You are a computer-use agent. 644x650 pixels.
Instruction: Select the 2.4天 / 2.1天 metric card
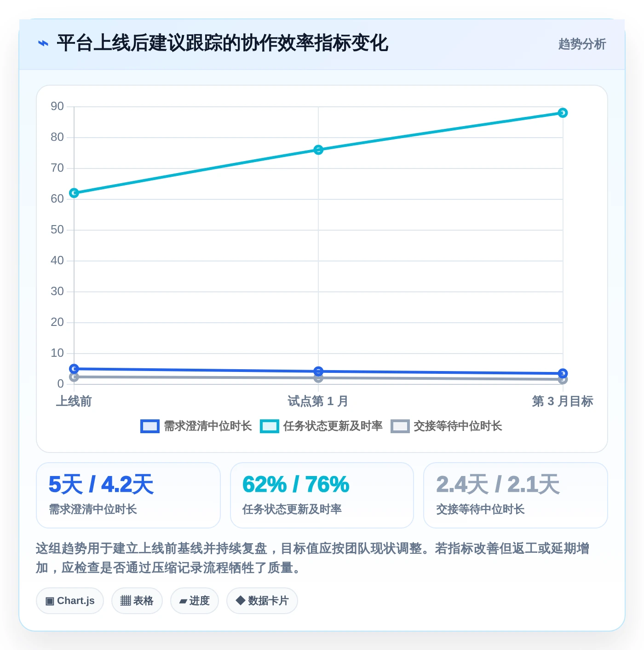pyautogui.click(x=516, y=495)
